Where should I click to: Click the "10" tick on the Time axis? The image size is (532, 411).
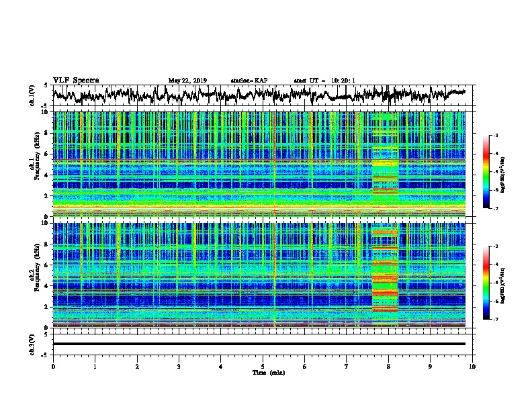[x=472, y=367]
